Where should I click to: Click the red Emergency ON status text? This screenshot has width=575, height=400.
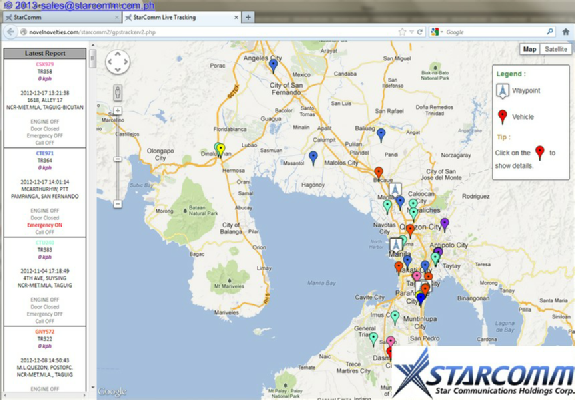(x=45, y=225)
